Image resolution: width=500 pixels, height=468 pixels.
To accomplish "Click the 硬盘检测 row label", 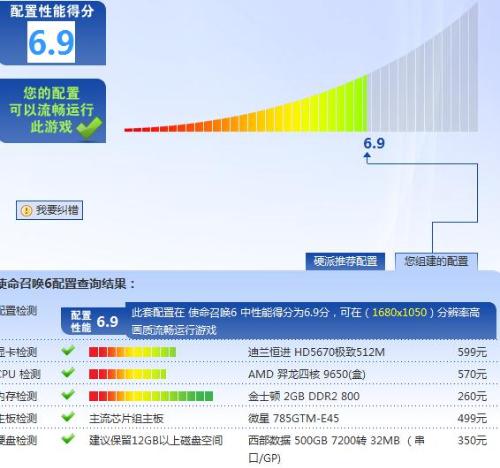I will pyautogui.click(x=18, y=440).
